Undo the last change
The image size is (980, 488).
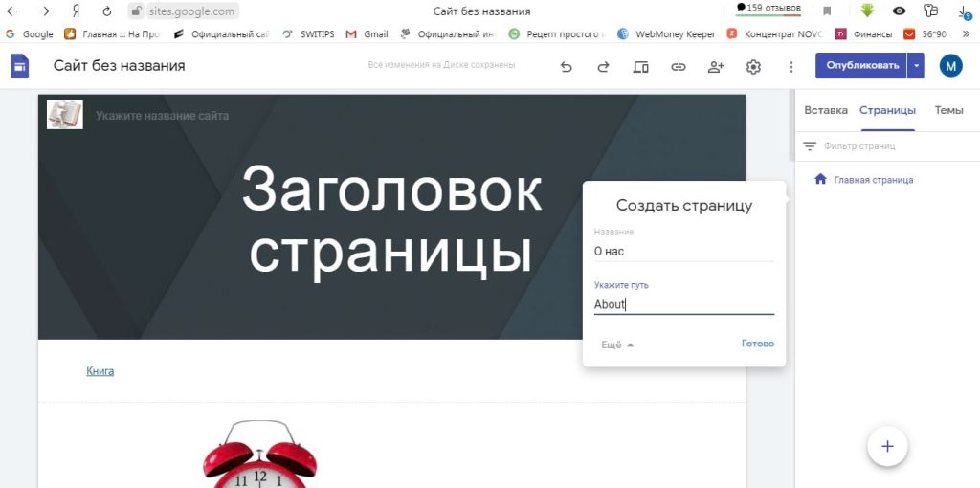(566, 66)
